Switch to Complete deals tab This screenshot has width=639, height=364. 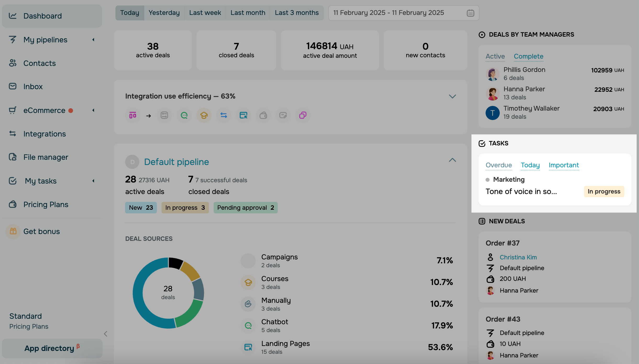pos(528,56)
